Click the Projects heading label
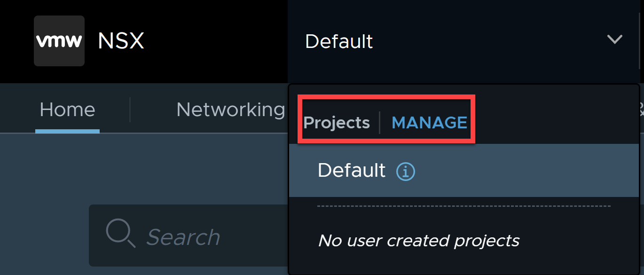 [x=337, y=123]
